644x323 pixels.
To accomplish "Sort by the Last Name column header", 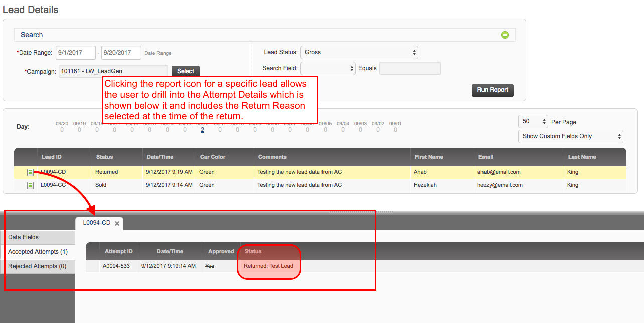I will tap(595, 157).
